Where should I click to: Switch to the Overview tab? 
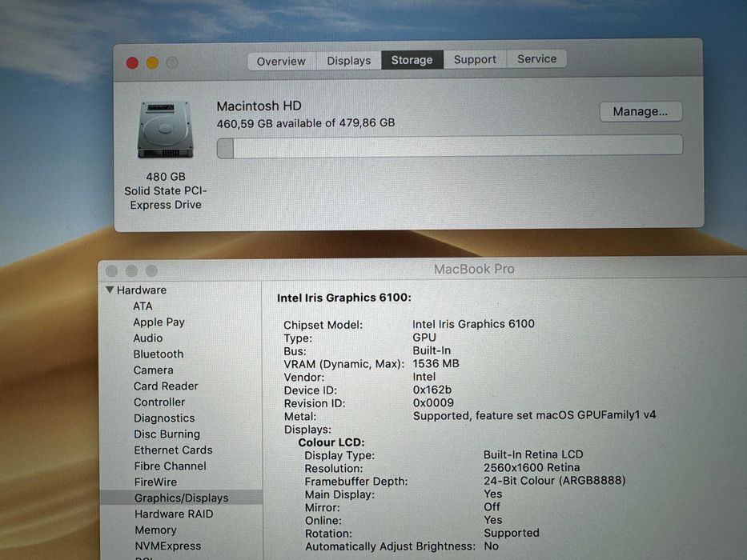click(x=281, y=62)
